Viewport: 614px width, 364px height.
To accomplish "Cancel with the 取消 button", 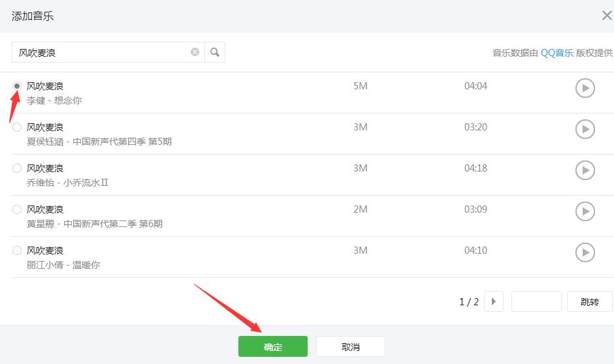I will click(351, 346).
